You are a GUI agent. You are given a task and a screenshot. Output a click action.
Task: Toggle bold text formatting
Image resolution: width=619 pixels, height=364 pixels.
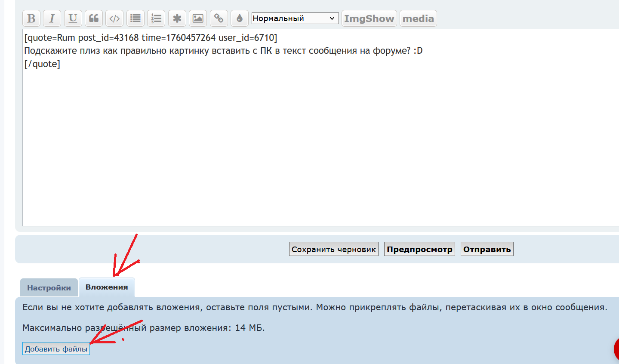31,19
